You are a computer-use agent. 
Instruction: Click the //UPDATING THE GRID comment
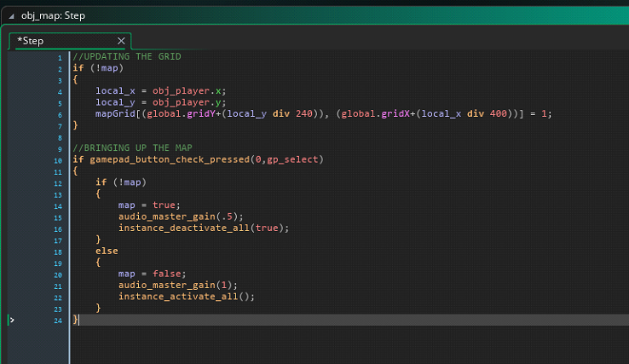pyautogui.click(x=127, y=56)
